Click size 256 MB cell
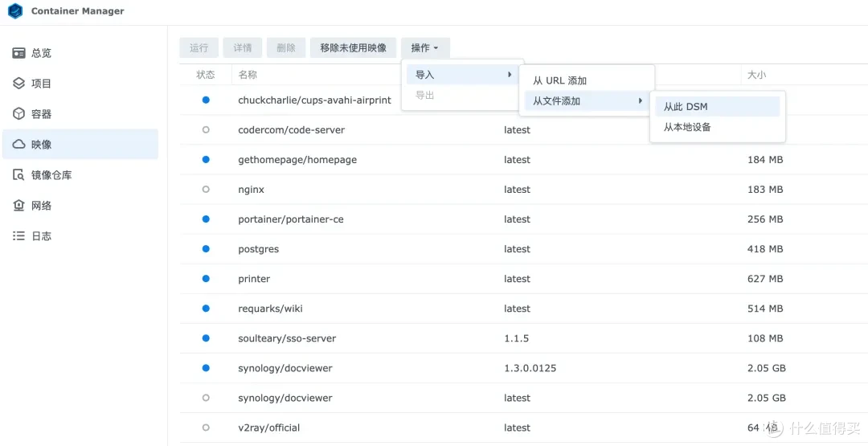This screenshot has height=446, width=868. tap(765, 219)
